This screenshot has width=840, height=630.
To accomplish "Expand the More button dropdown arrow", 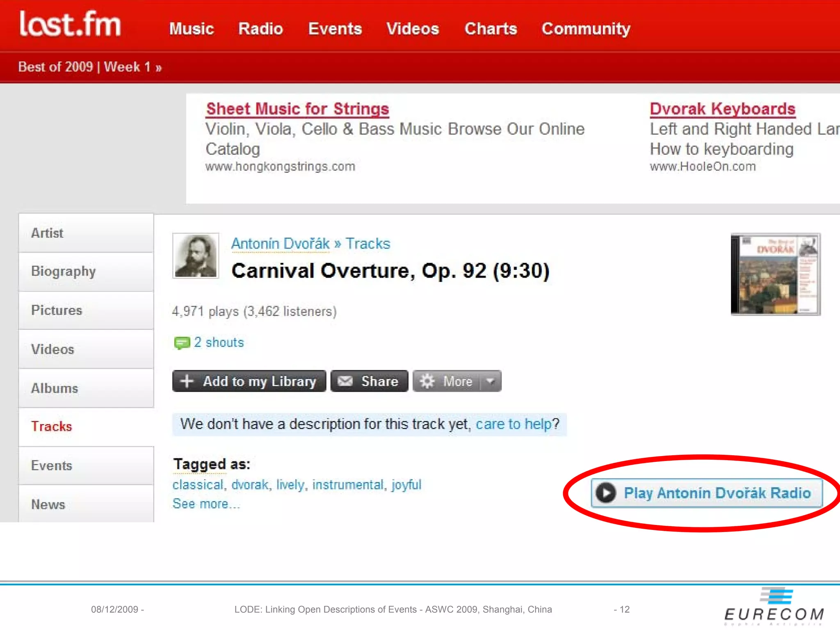I will (x=490, y=381).
